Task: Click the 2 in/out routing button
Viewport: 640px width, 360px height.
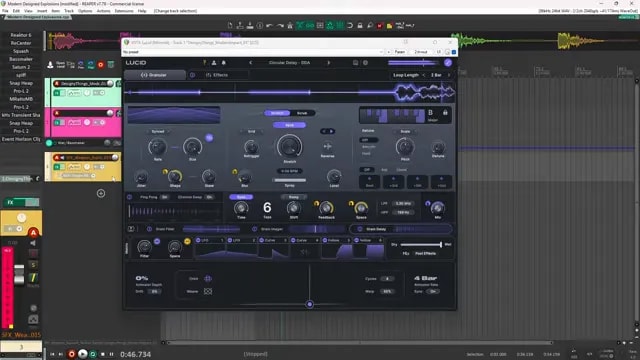Action: coord(421,52)
